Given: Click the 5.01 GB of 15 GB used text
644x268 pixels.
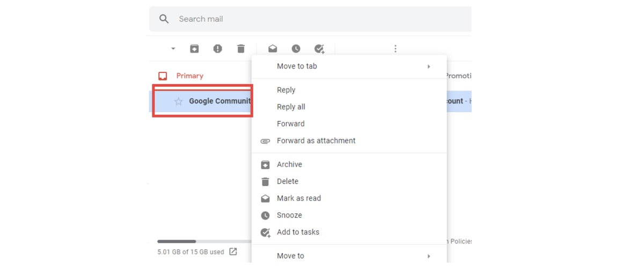Looking at the screenshot, I should pyautogui.click(x=191, y=252).
